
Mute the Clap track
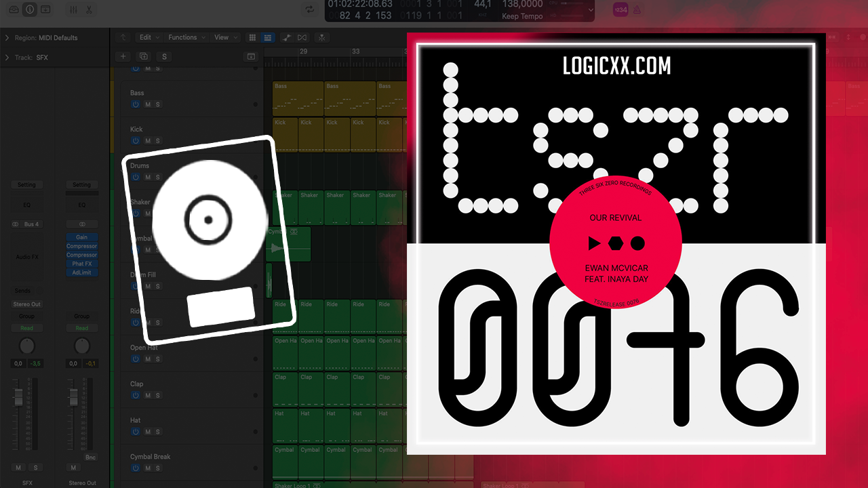(x=148, y=395)
